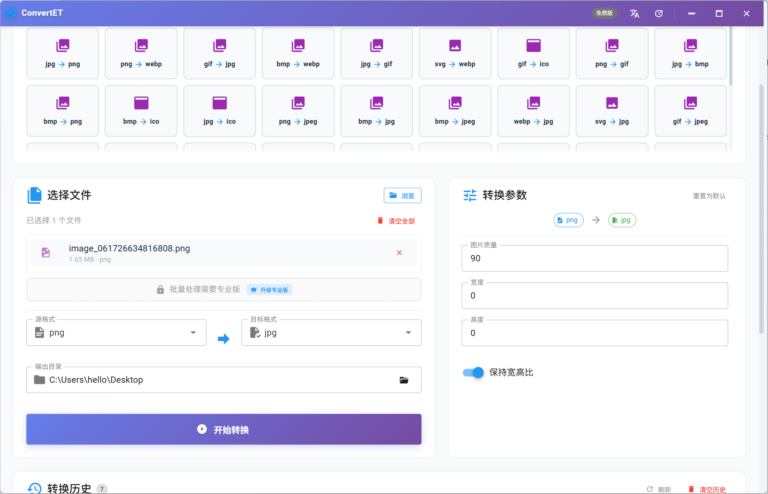Open the language translation icon in title bar

pos(634,13)
